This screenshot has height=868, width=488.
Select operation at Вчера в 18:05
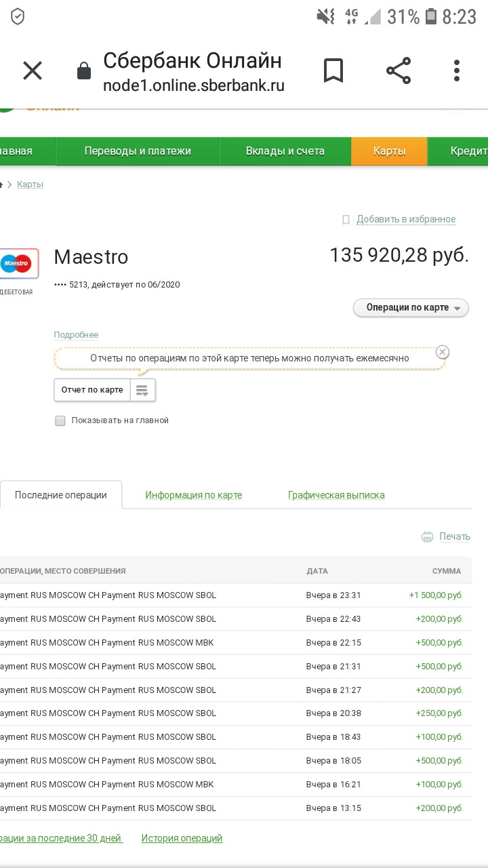pyautogui.click(x=235, y=761)
